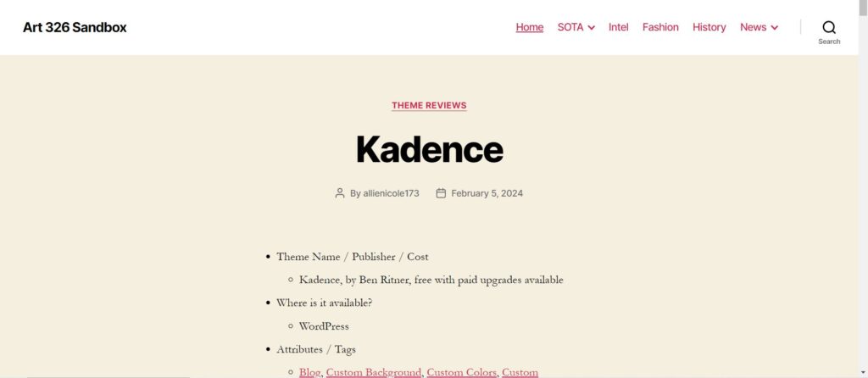The height and width of the screenshot is (378, 868).
Task: Click the February 5, 2024 post date
Action: point(487,193)
